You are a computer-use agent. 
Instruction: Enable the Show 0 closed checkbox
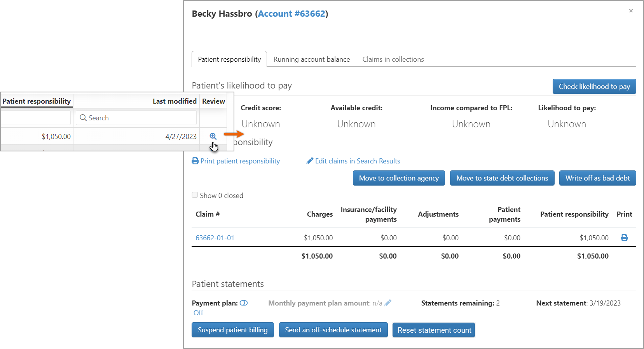point(195,195)
